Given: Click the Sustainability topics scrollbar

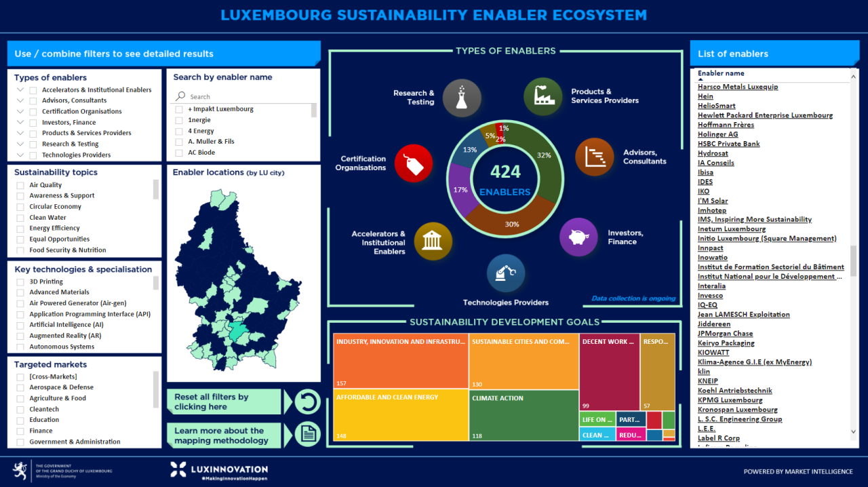Looking at the screenshot, I should [x=156, y=189].
